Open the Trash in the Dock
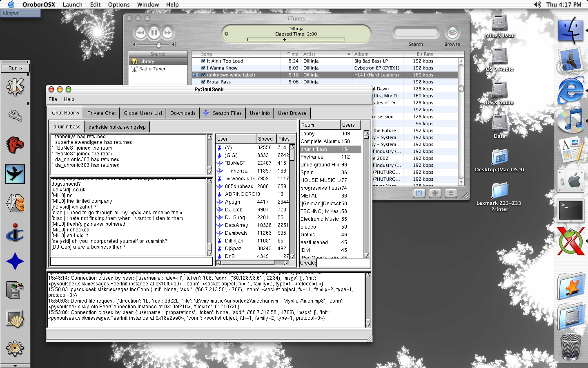The image size is (588, 368). (x=570, y=346)
